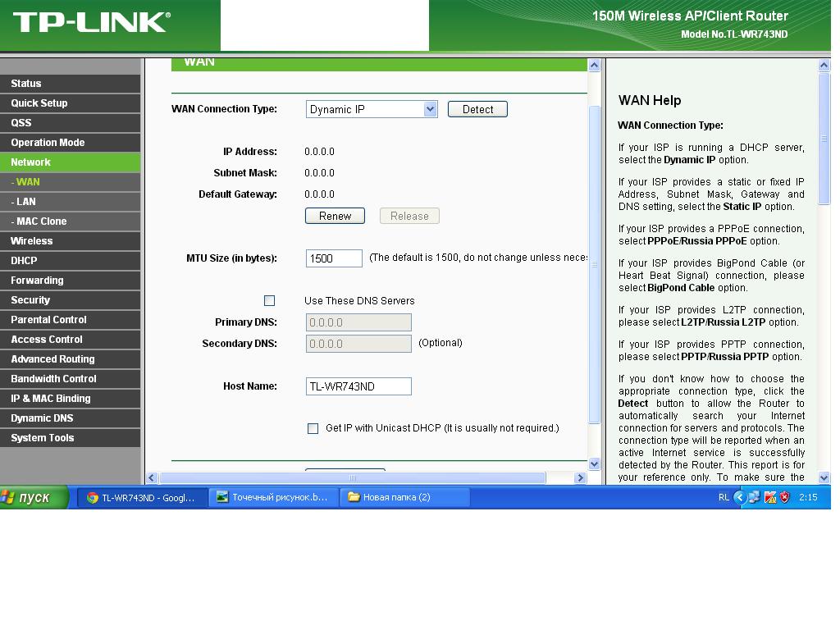Click the network connection tray icon
This screenshot has height=630, width=840.
(754, 497)
